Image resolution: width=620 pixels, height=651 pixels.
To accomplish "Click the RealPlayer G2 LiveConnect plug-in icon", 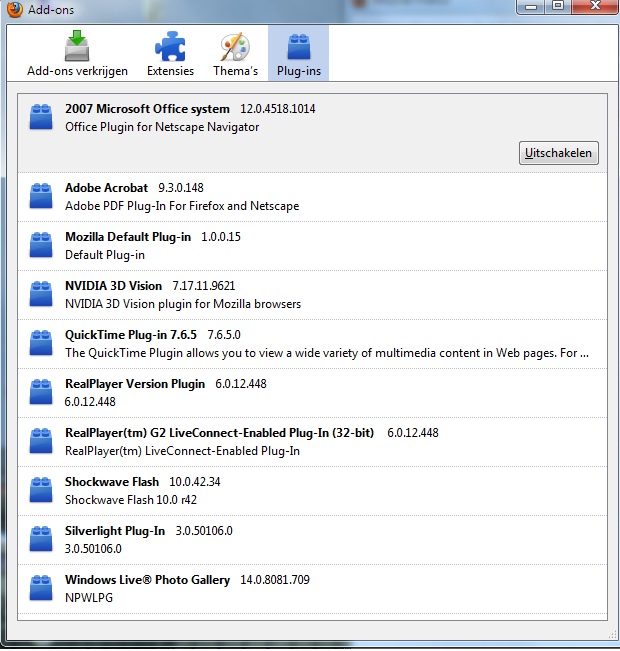I will click(x=41, y=441).
